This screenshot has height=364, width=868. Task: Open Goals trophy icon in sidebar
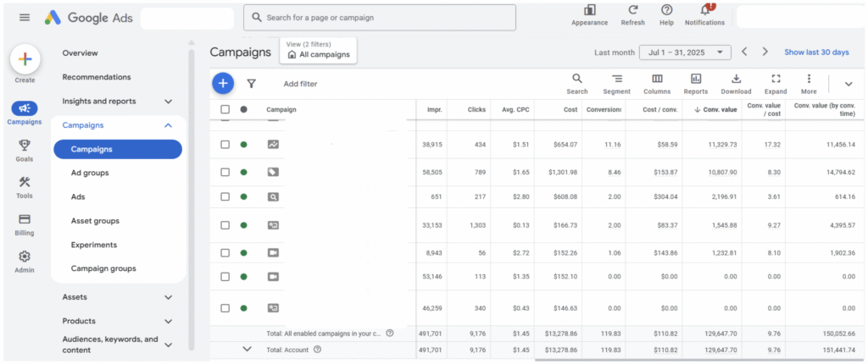point(25,146)
